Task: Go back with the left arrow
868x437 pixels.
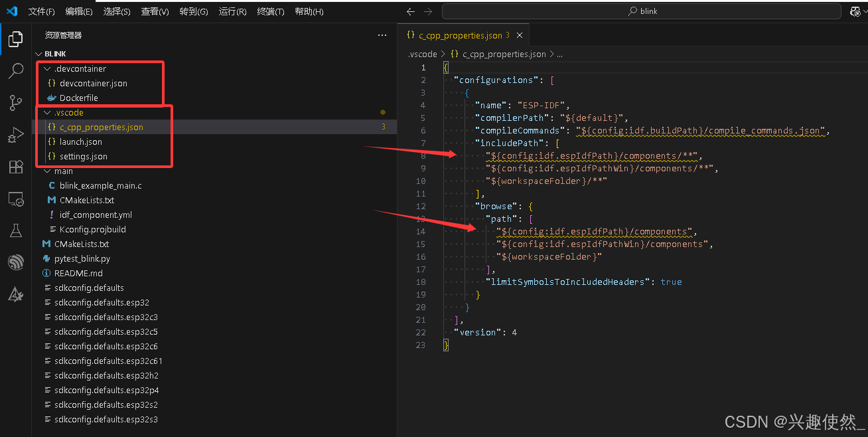Action: (x=411, y=11)
